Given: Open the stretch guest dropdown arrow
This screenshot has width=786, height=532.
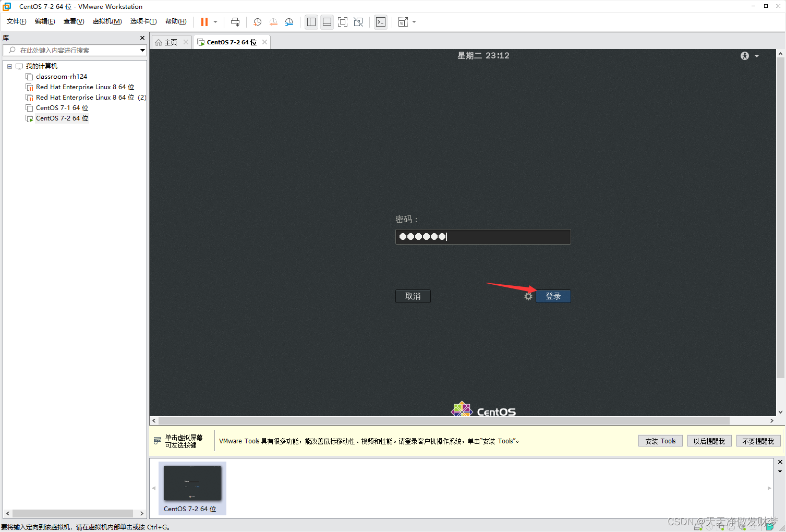Looking at the screenshot, I should pyautogui.click(x=414, y=22).
